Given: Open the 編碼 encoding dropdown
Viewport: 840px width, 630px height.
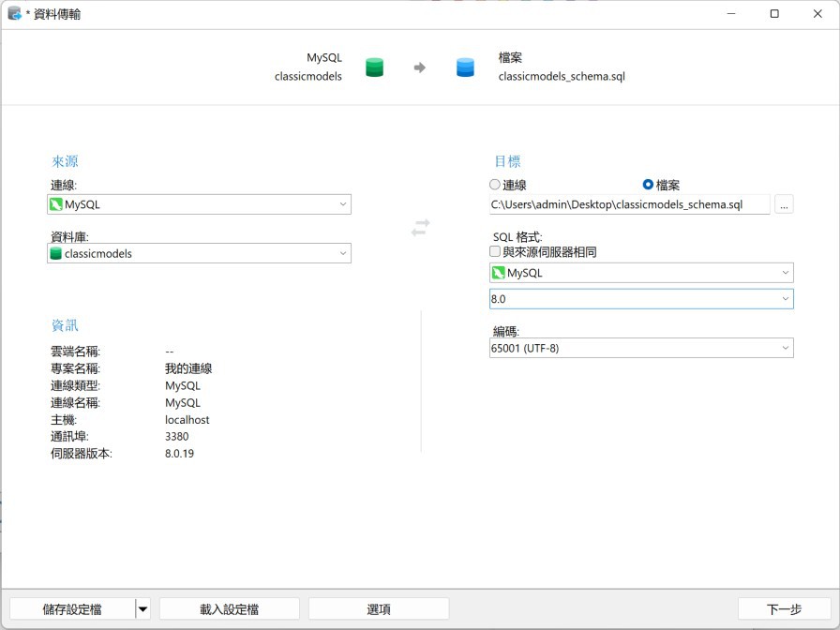Looking at the screenshot, I should 786,348.
